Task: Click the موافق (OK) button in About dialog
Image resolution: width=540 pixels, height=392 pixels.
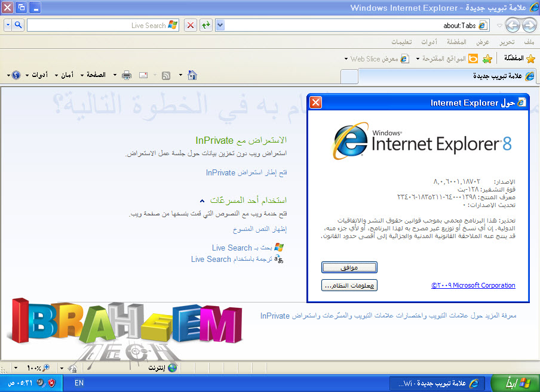Action: [349, 267]
